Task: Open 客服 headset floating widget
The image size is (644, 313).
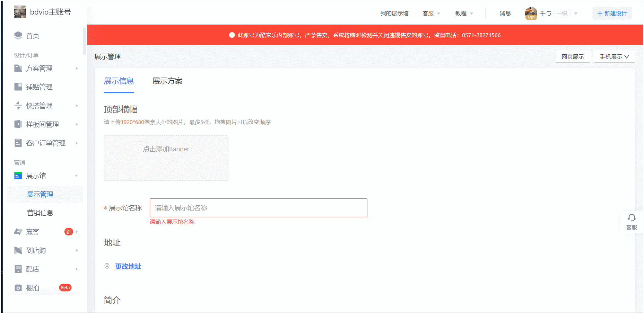Action: pos(631,222)
